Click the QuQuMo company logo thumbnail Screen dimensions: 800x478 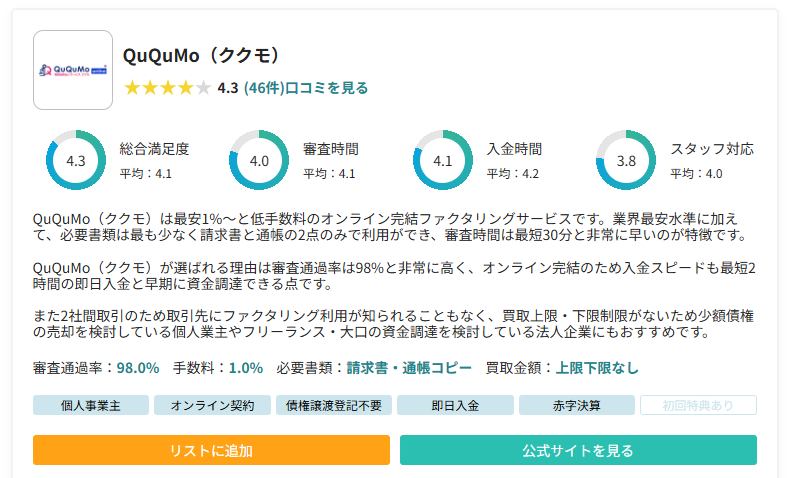click(x=73, y=70)
